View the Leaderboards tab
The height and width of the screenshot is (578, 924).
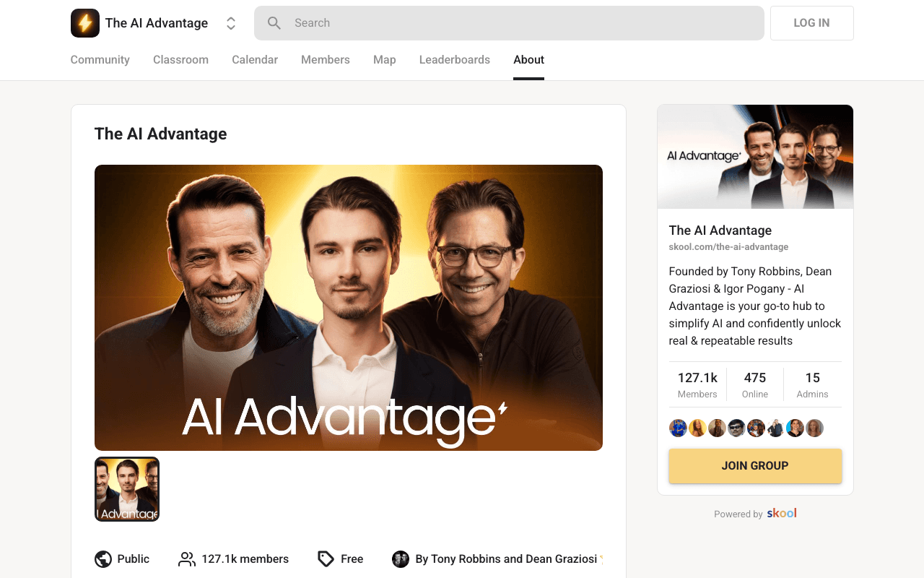click(x=455, y=60)
